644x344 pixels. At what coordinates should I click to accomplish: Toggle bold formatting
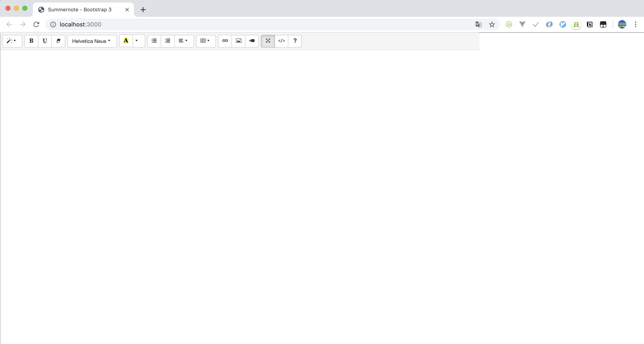[31, 41]
